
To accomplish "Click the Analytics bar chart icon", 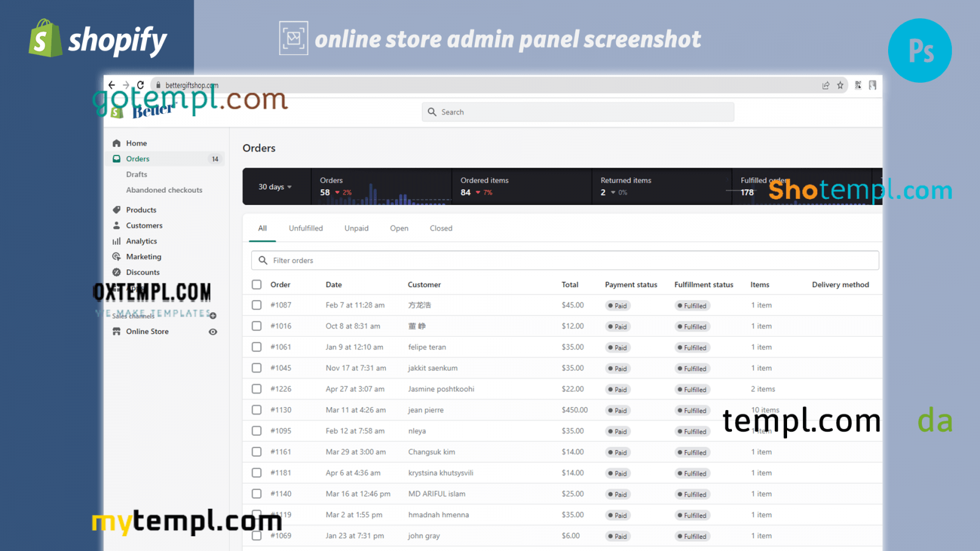I will (x=116, y=241).
